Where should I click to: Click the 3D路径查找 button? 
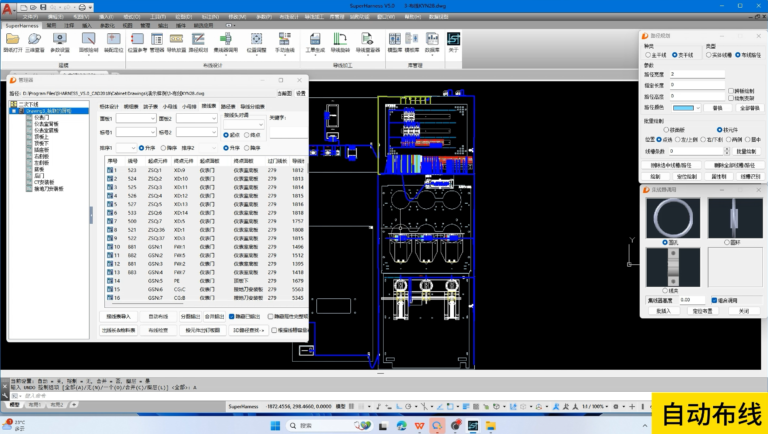[x=248, y=330]
